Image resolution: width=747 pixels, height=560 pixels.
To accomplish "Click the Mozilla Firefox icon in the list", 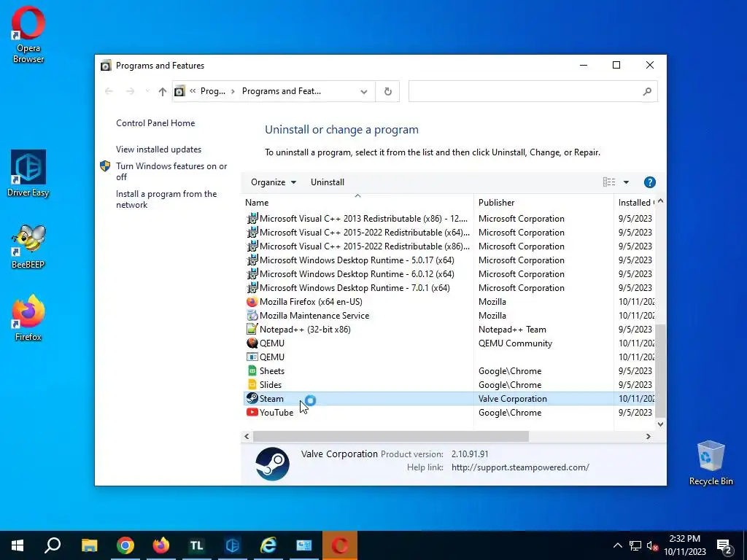I will (252, 302).
